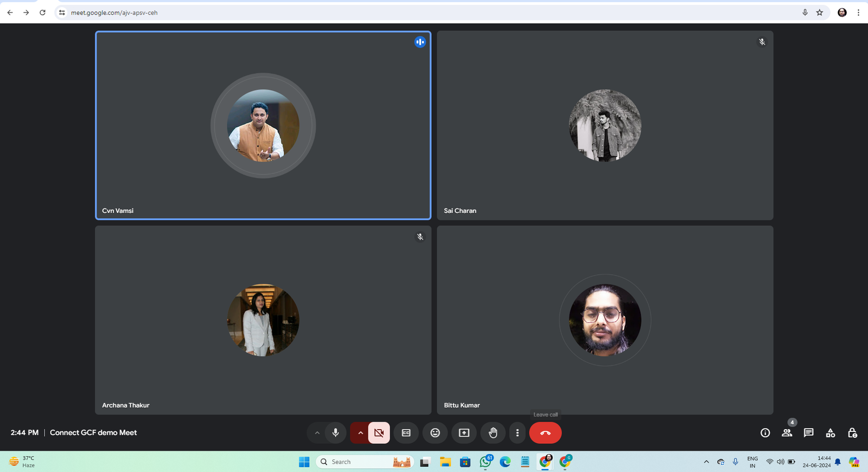
Task: Open the Wi-Fi network settings
Action: pos(769,462)
